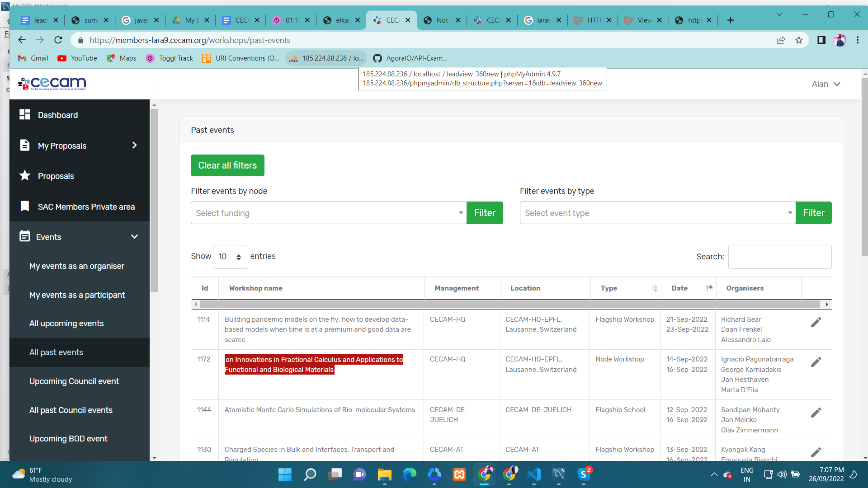This screenshot has width=868, height=488.
Task: Open the Select event type dropdown
Action: (x=657, y=213)
